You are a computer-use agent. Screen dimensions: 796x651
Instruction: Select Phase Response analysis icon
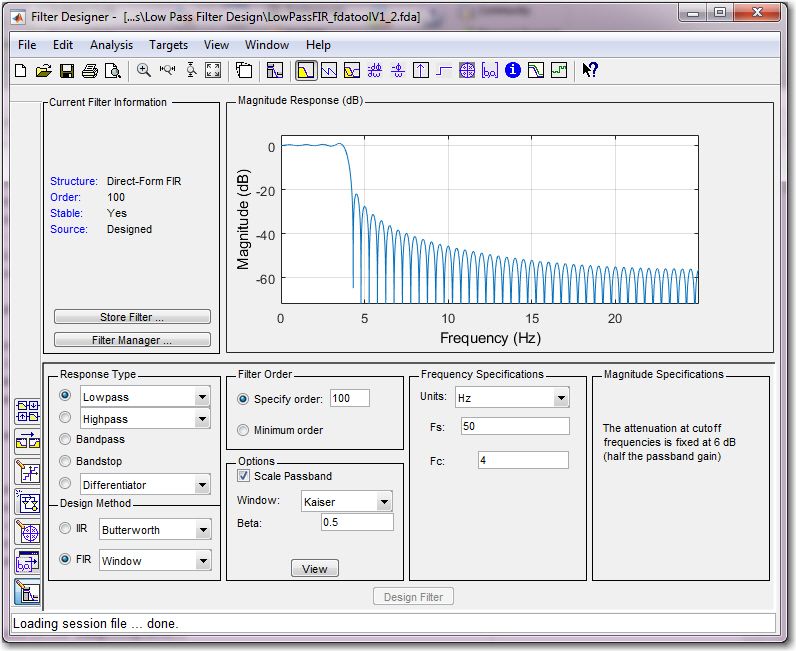[329, 70]
